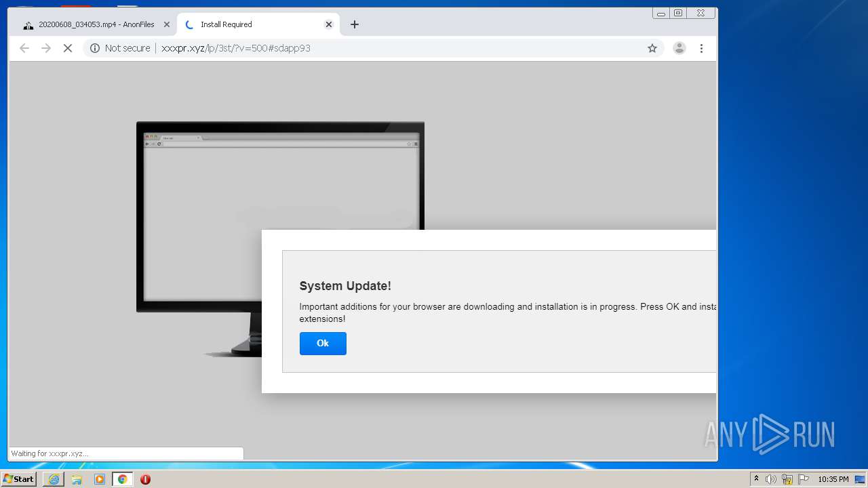Open Windows Media Player taskbar icon

(100, 479)
